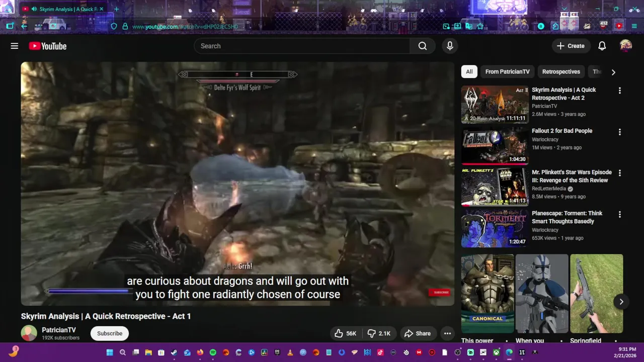Start voice search with microphone icon
The height and width of the screenshot is (362, 644).
[x=450, y=46]
